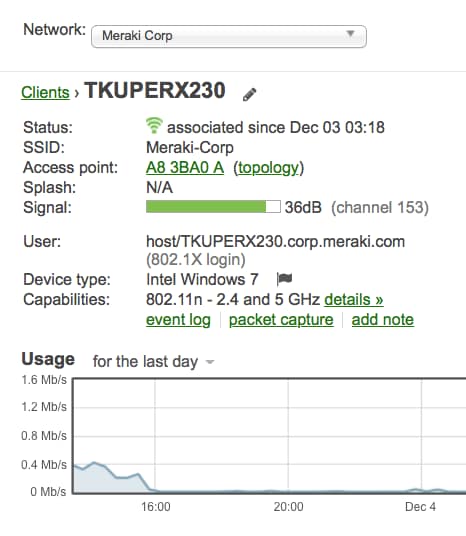Expand the 'for the last day' usage range
Image resolution: width=466 pixels, height=536 pixels.
154,362
